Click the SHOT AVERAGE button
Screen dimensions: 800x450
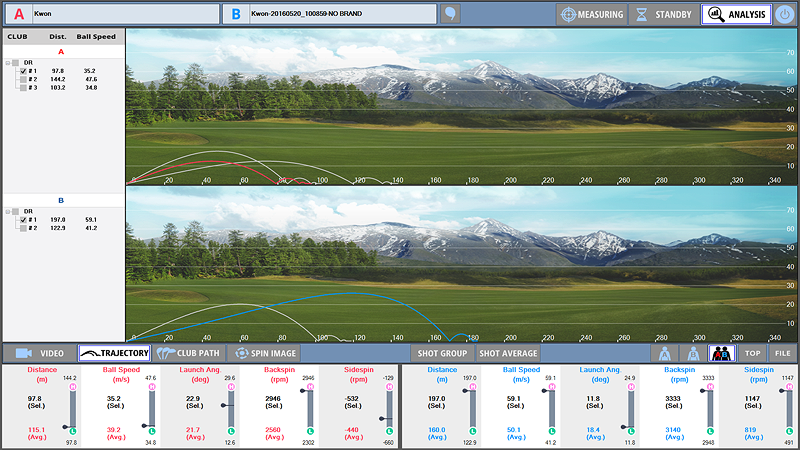508,353
